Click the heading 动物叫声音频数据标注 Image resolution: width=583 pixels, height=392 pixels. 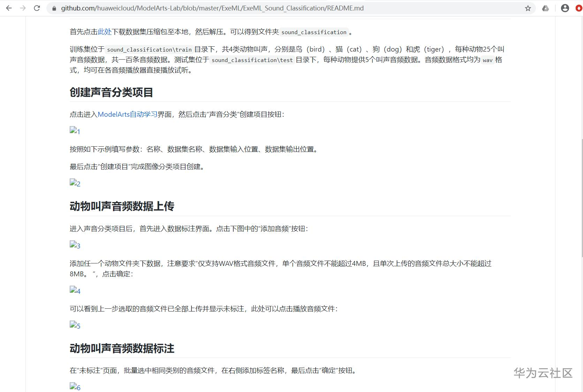[x=122, y=348]
